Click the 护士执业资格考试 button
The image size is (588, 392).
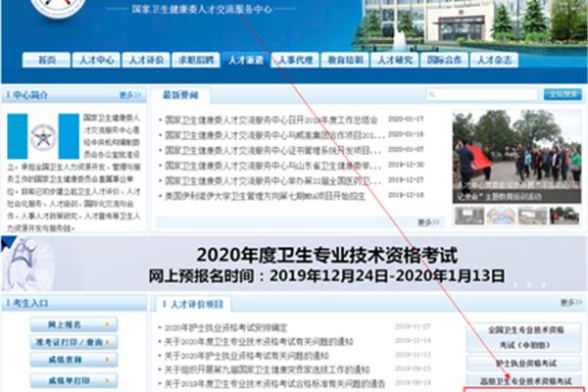coord(524,364)
